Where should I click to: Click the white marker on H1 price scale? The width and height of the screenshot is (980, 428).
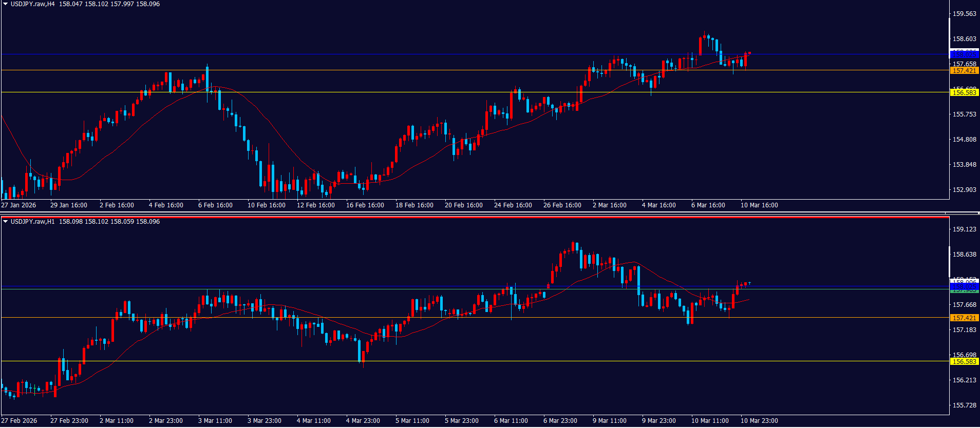click(949, 262)
